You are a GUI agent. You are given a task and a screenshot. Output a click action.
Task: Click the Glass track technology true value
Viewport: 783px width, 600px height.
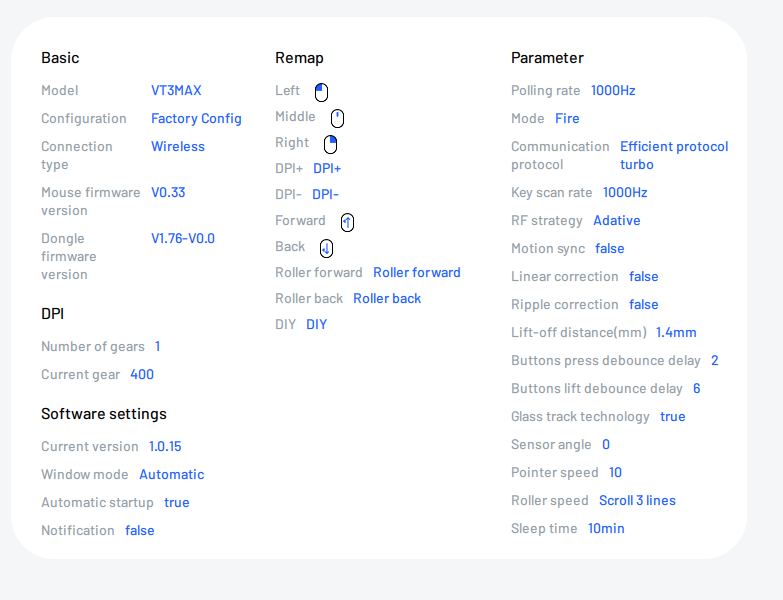click(x=673, y=416)
